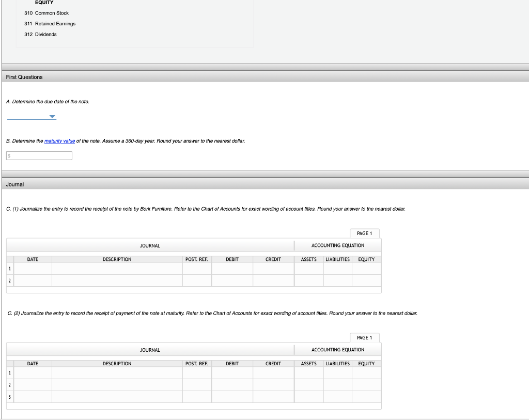
Task: Open the maturity value link
Action: (60, 141)
